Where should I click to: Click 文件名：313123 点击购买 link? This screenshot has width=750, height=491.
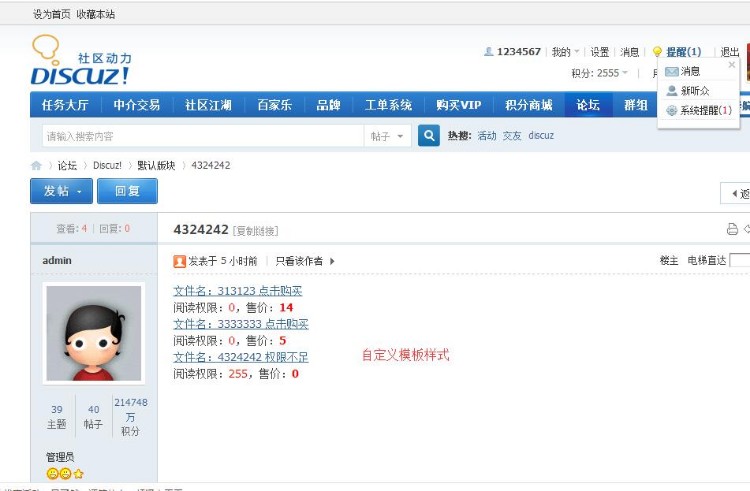pos(238,291)
